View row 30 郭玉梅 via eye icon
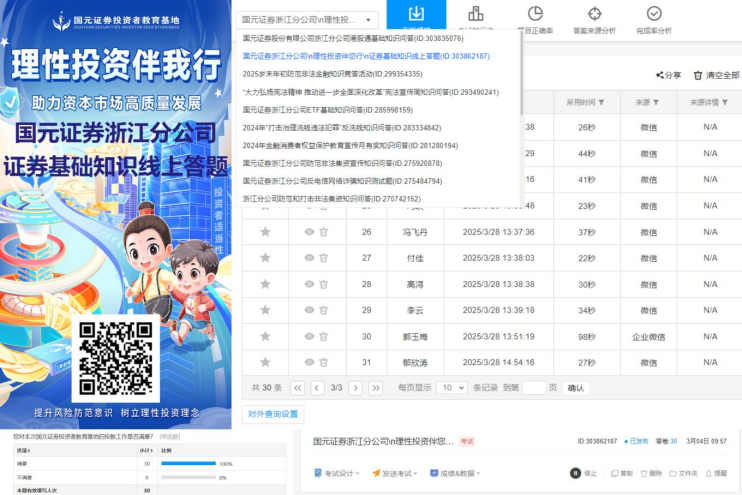 tap(309, 336)
